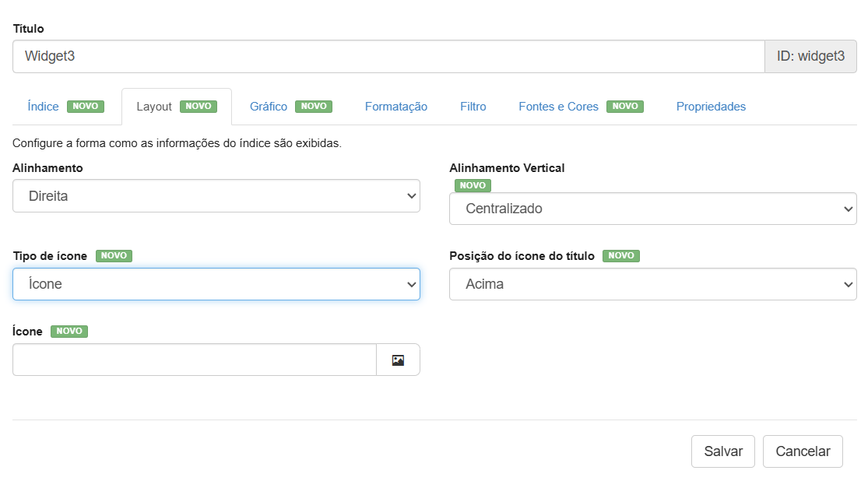Go to the Formatação tab
This screenshot has width=868, height=488.
point(395,107)
